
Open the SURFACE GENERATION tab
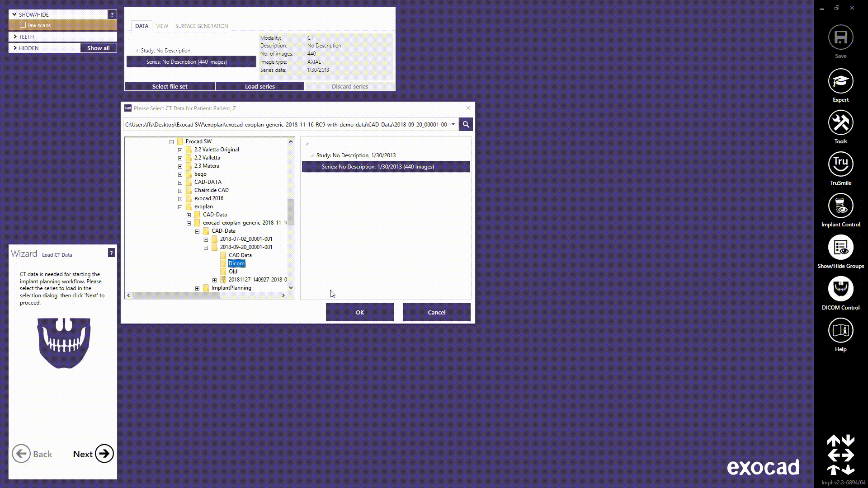pyautogui.click(x=202, y=26)
